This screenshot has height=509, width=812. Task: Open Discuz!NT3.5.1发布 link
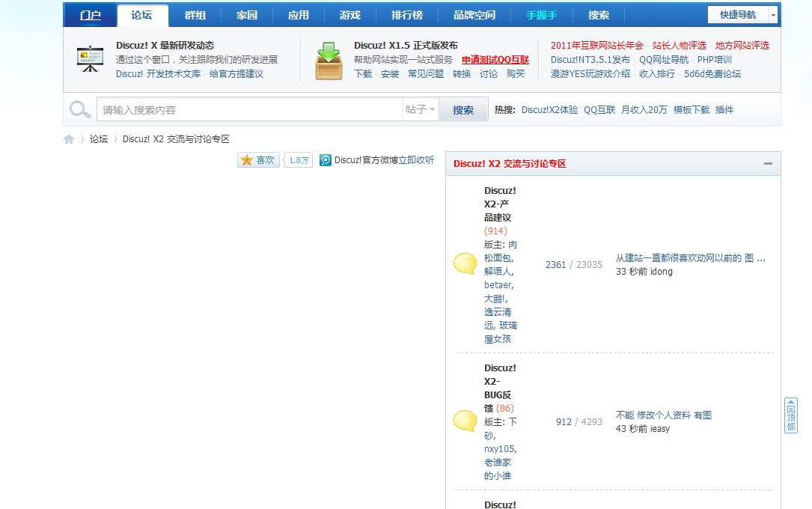tap(590, 60)
